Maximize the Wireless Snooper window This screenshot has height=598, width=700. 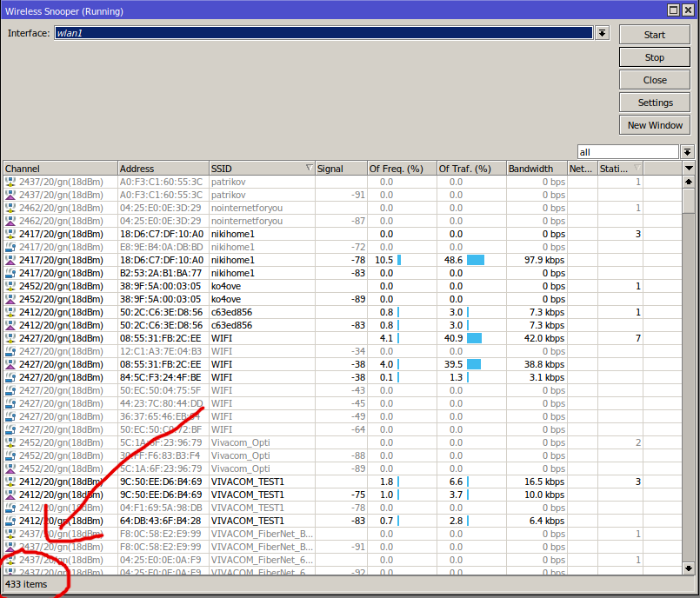pos(674,10)
